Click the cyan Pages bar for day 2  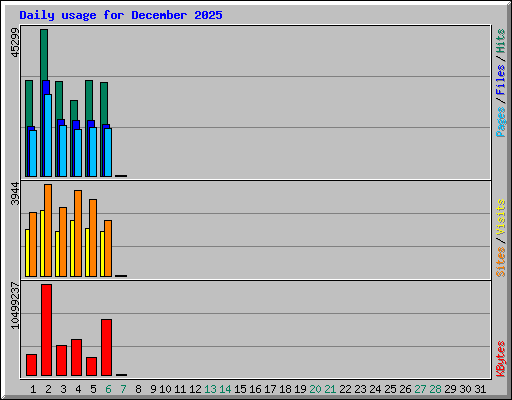pyautogui.click(x=48, y=135)
